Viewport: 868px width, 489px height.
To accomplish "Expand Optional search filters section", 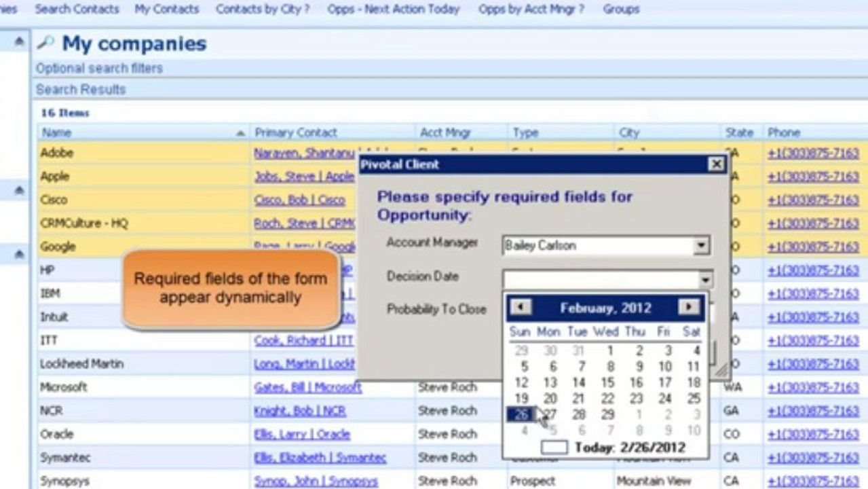I will point(99,68).
